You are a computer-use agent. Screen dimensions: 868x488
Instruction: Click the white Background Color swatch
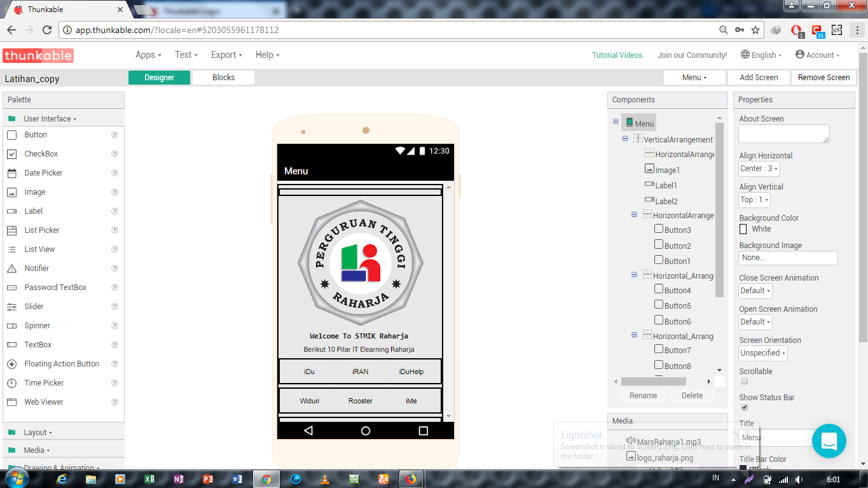743,229
